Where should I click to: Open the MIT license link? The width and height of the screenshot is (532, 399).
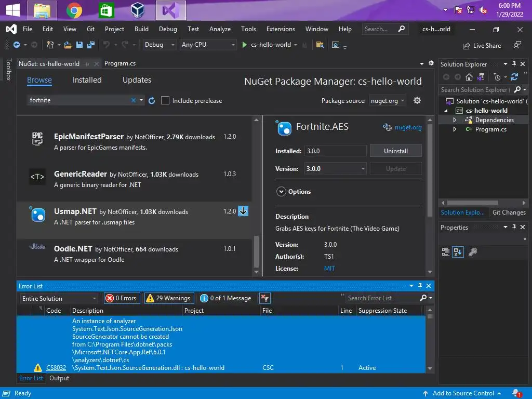[x=329, y=269]
